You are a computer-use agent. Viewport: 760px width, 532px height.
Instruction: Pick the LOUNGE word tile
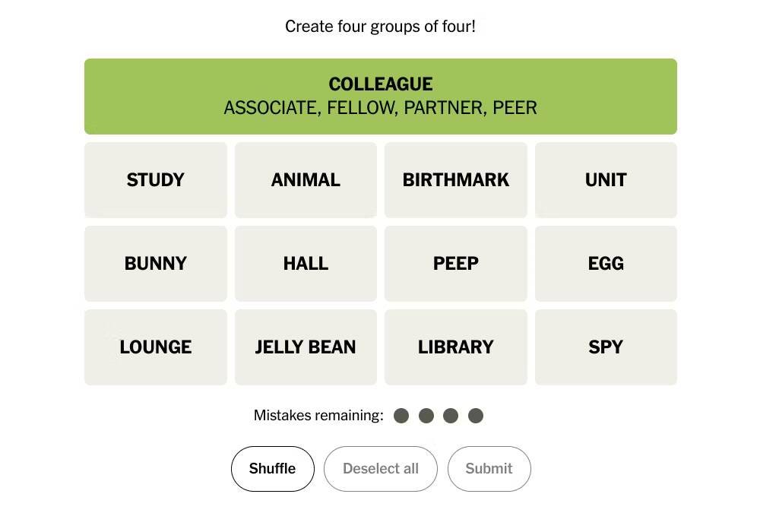click(155, 347)
